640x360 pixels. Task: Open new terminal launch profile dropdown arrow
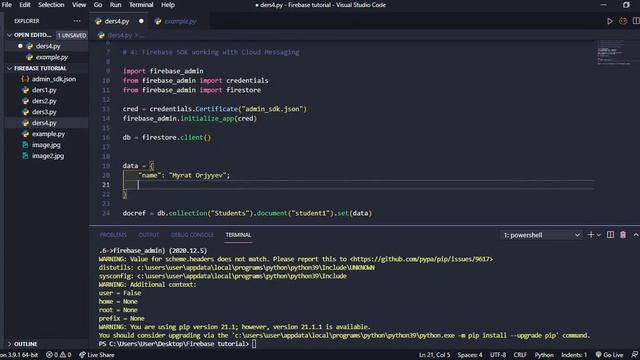pyautogui.click(x=599, y=235)
